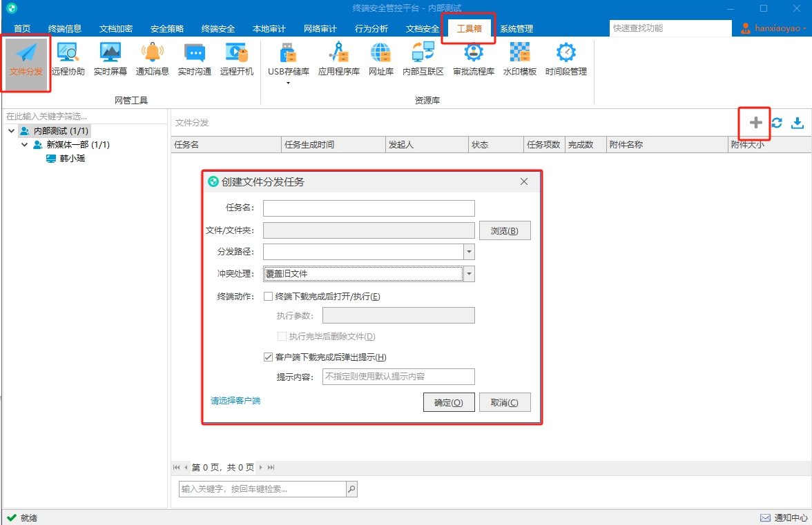812x525 pixels.
Task: Go to the last page
Action: pyautogui.click(x=271, y=467)
